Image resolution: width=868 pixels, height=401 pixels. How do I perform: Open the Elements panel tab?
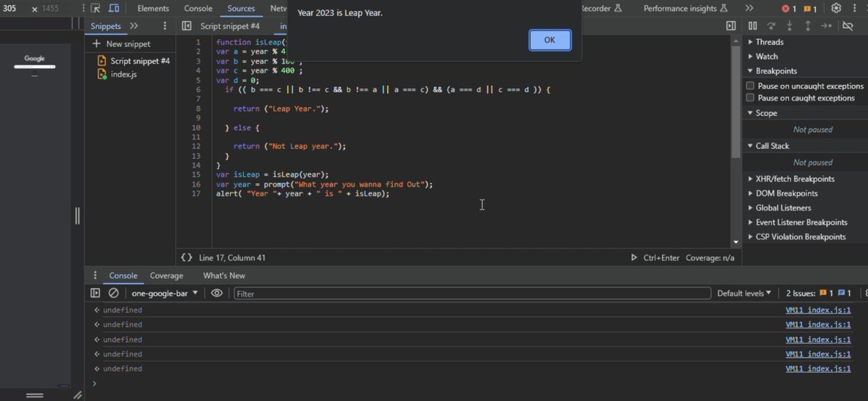click(153, 9)
